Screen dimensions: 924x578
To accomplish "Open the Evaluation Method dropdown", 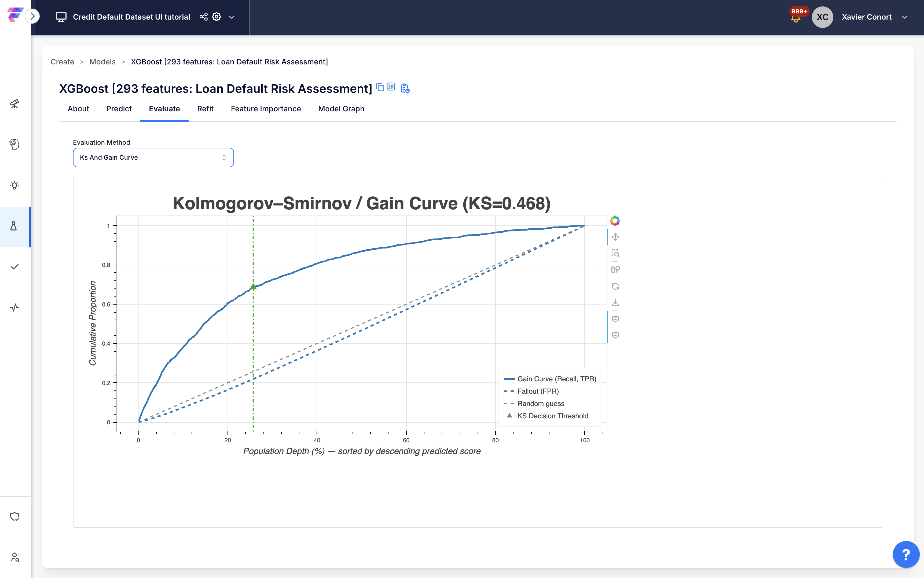I will 153,158.
